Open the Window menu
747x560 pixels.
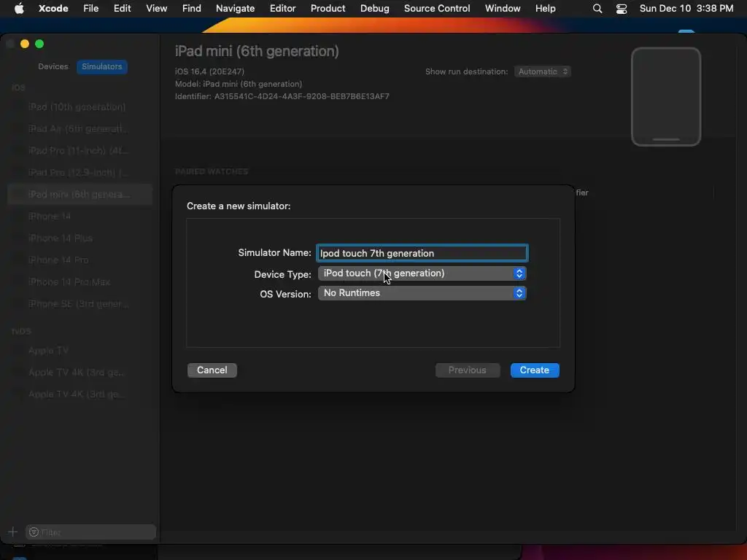503,9
